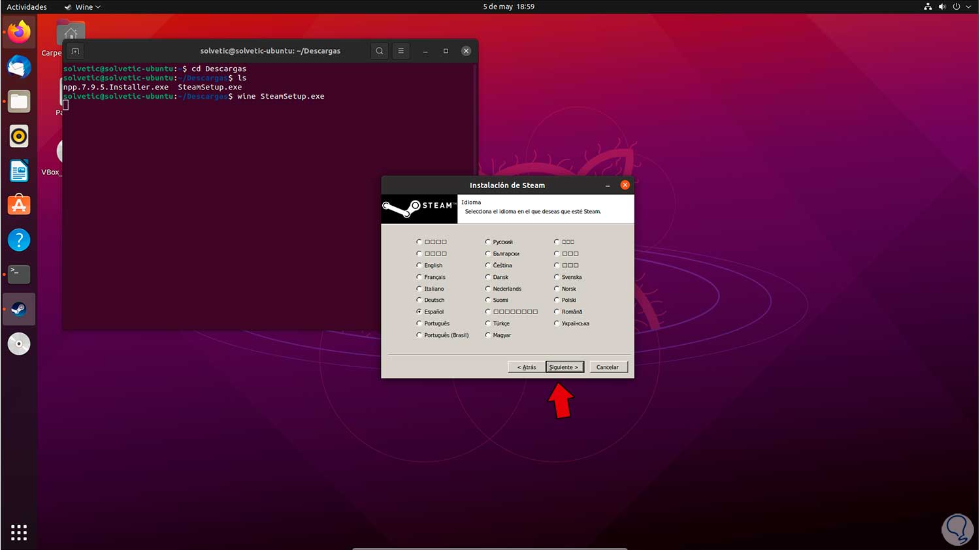Choose Français as installation language
980x550 pixels.
419,277
